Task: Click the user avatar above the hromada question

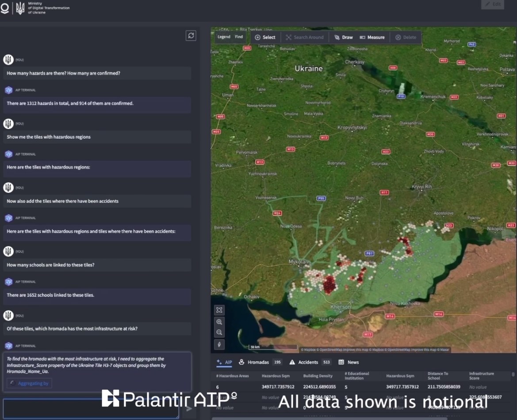Action: (8, 316)
